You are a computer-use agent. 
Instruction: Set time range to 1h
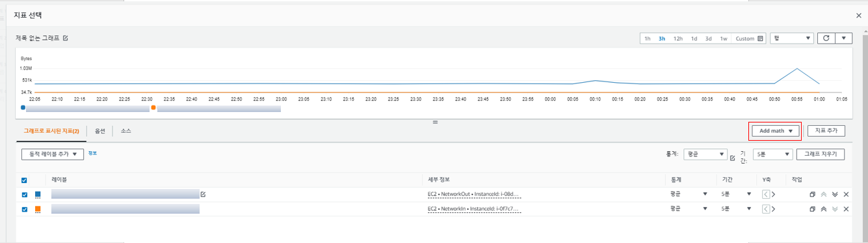tap(648, 38)
